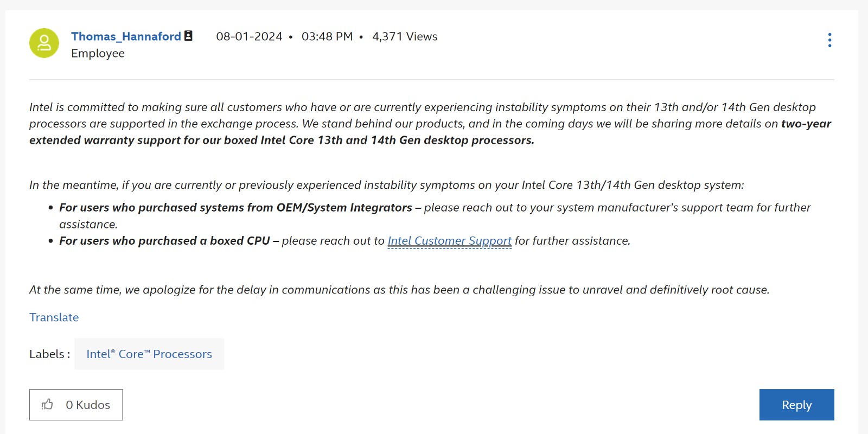Click the 03:48 PM timestamp
The height and width of the screenshot is (434, 868).
(327, 36)
